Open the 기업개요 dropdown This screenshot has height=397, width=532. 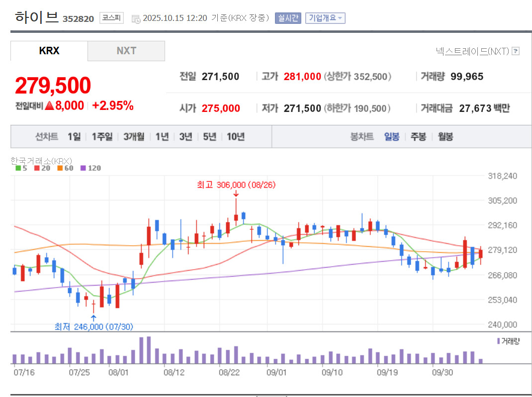tap(325, 18)
